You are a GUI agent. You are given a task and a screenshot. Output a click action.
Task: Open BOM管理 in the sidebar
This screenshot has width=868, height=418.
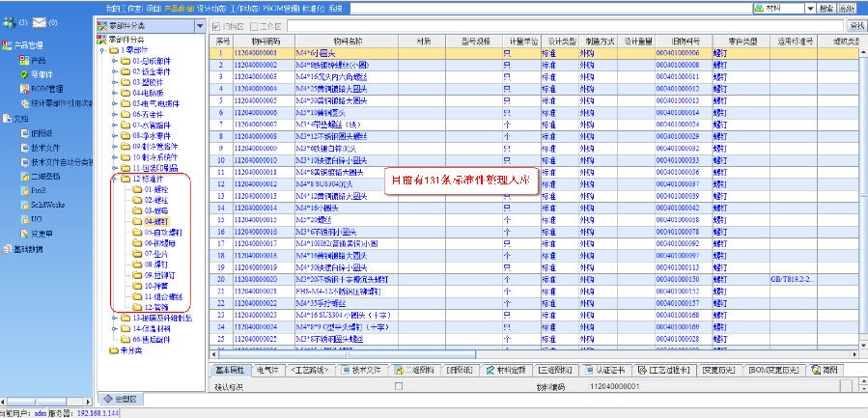46,89
